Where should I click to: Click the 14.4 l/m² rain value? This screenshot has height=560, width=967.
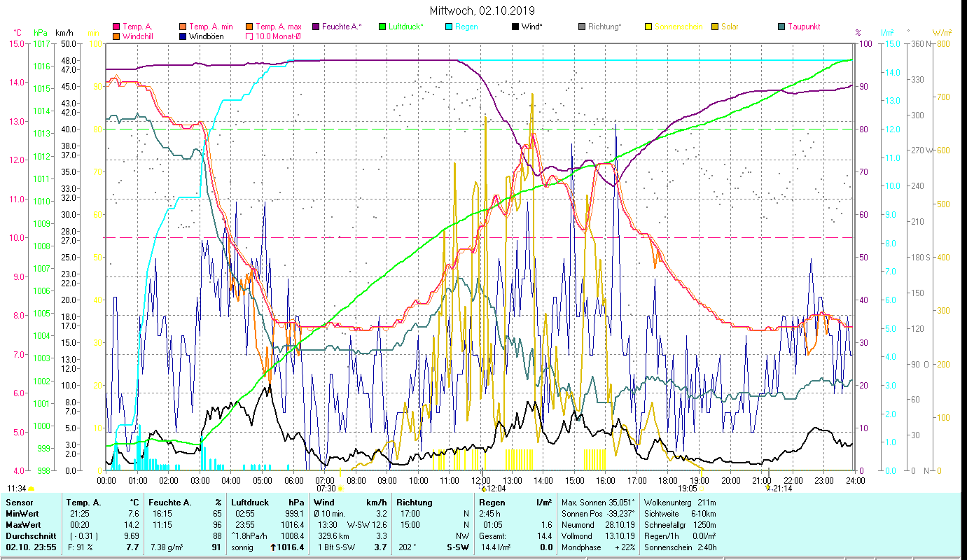pyautogui.click(x=495, y=547)
